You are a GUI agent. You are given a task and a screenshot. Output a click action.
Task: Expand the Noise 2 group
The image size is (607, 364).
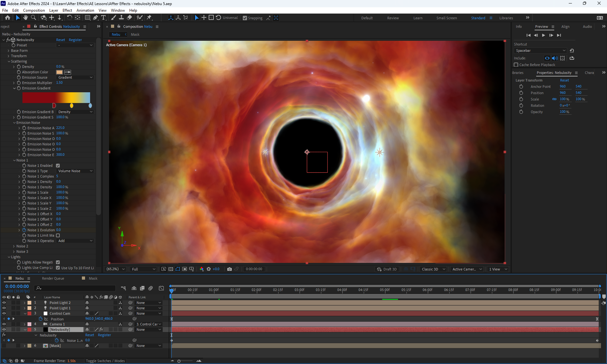tap(14, 246)
